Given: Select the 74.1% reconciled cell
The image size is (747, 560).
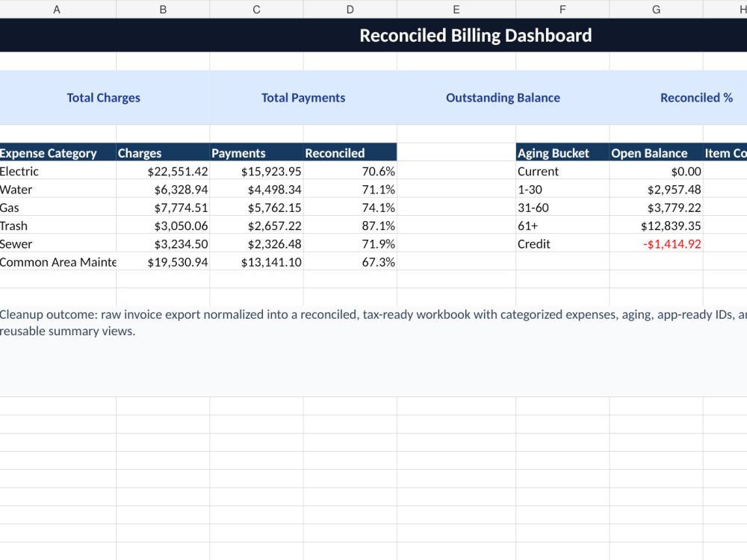Looking at the screenshot, I should coord(350,207).
